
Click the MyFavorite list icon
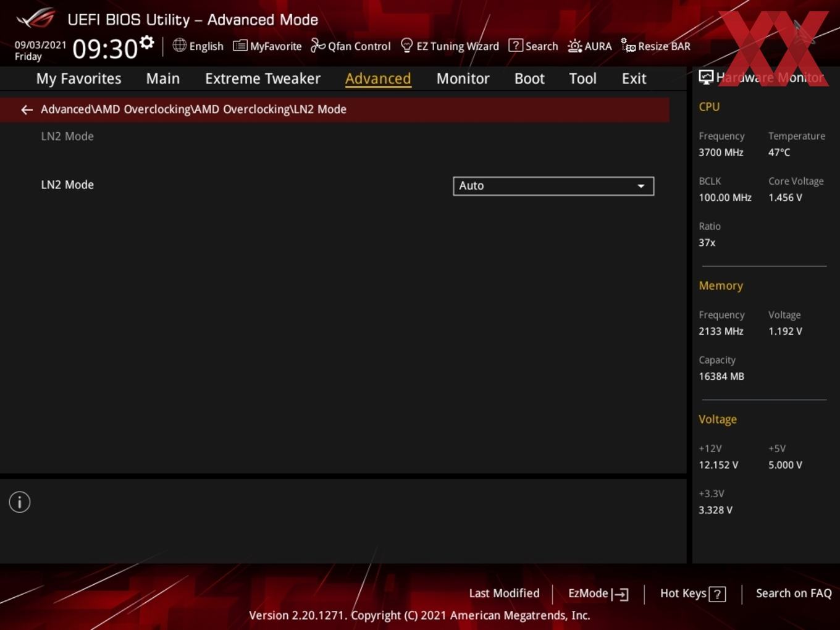pyautogui.click(x=240, y=46)
